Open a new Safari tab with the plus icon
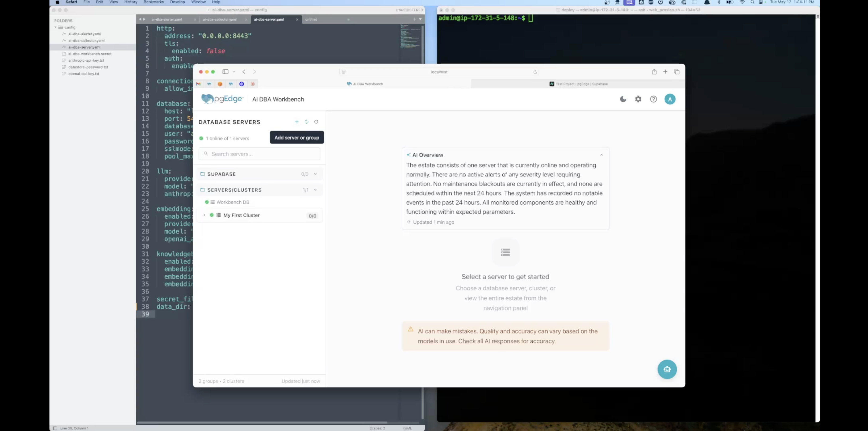This screenshot has height=431, width=868. pyautogui.click(x=665, y=72)
